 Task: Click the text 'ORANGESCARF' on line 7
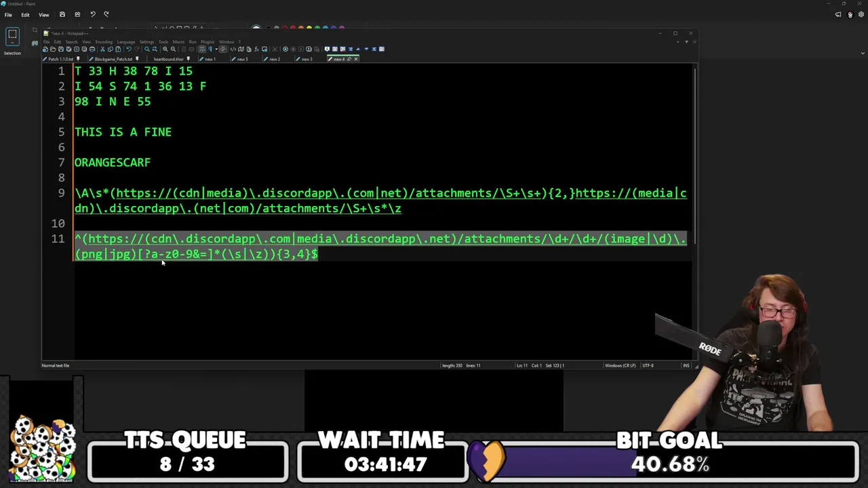point(113,163)
